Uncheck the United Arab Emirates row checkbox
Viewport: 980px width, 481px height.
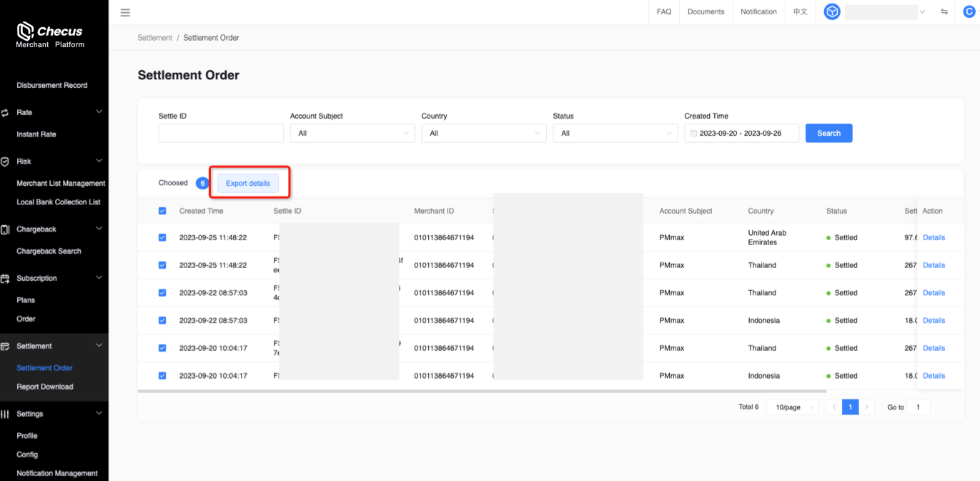(162, 237)
